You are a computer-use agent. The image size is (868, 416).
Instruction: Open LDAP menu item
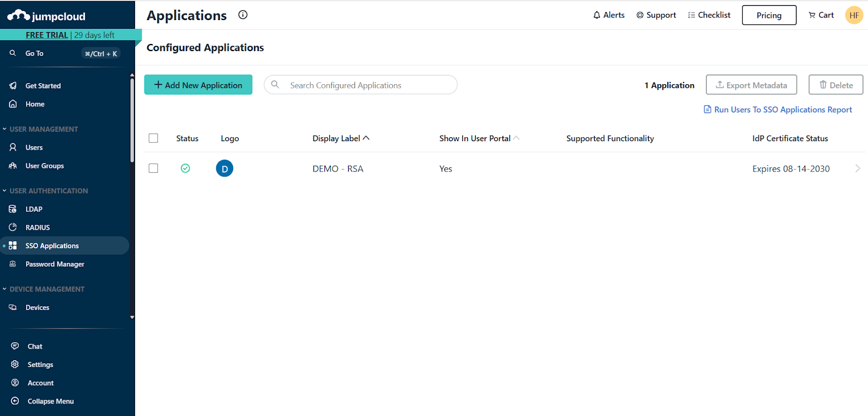[34, 209]
